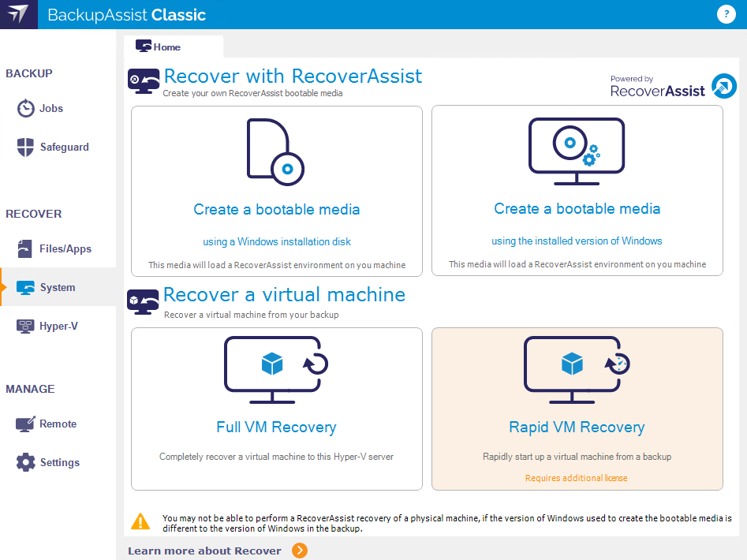Click the Home tab monitor icon

143,47
